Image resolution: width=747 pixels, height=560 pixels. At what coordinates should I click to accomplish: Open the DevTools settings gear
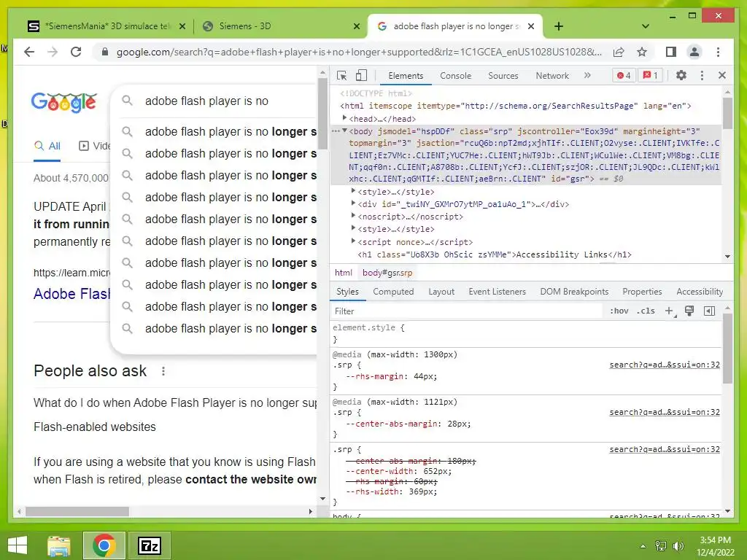click(681, 75)
